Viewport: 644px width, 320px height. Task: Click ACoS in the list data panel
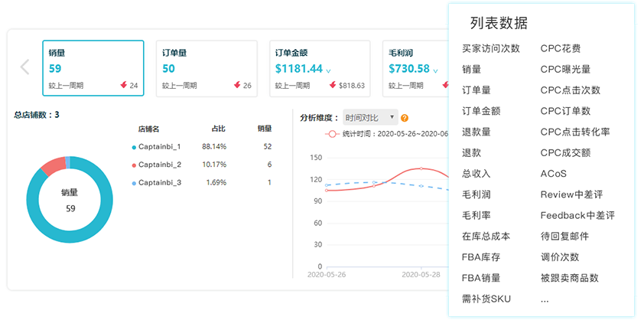553,174
